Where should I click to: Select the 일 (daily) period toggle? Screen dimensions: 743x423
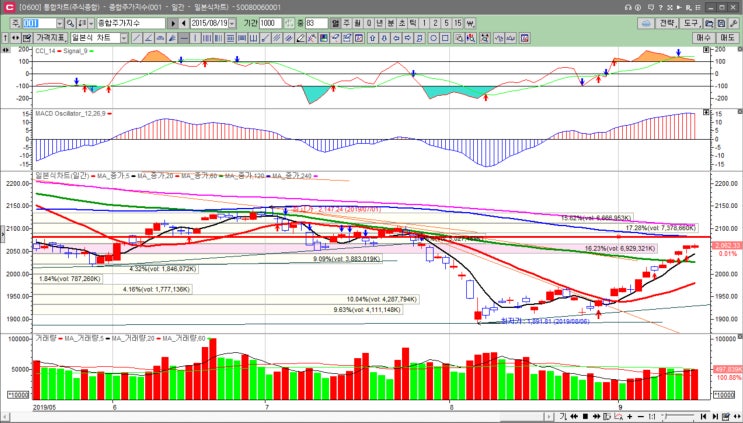[335, 23]
